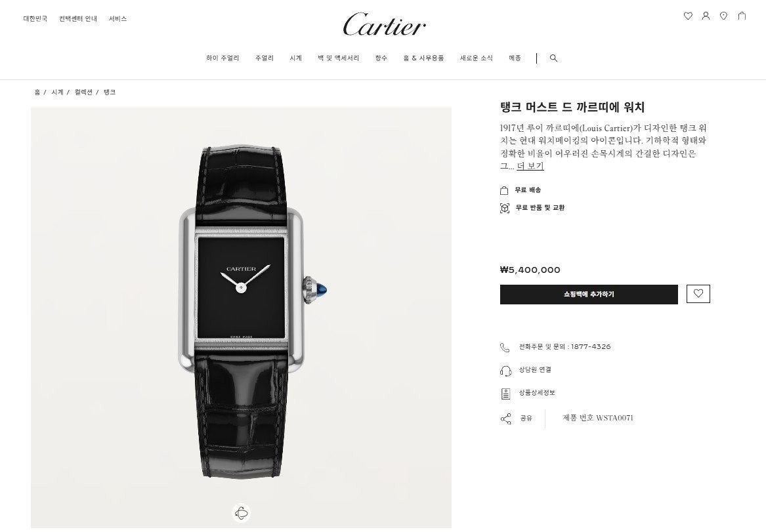Open the 하이 주얼리 navigation menu
This screenshot has width=766, height=532.
223,58
